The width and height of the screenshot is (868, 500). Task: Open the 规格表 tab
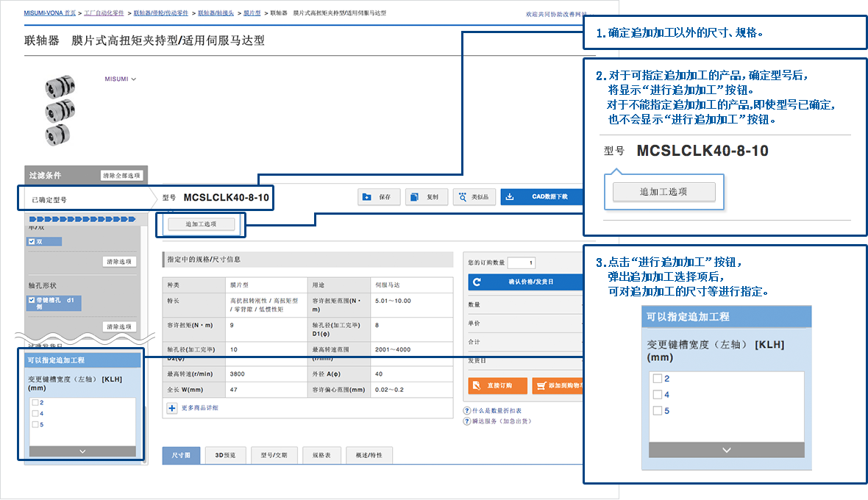(x=321, y=455)
